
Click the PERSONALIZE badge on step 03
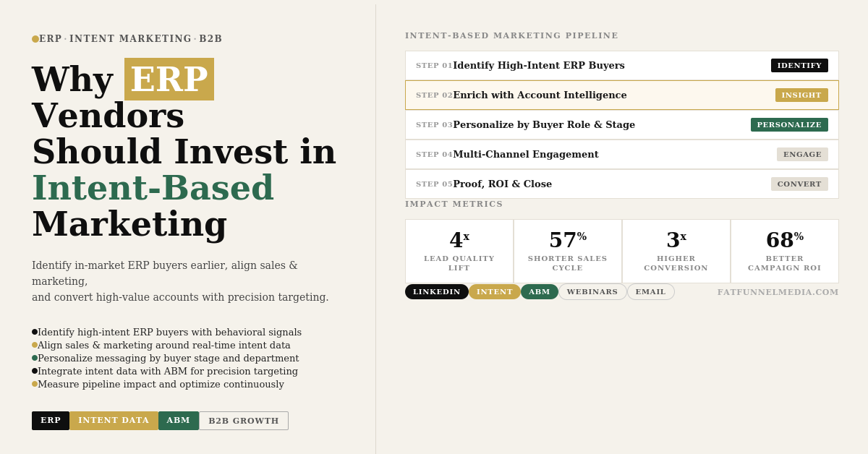click(789, 125)
